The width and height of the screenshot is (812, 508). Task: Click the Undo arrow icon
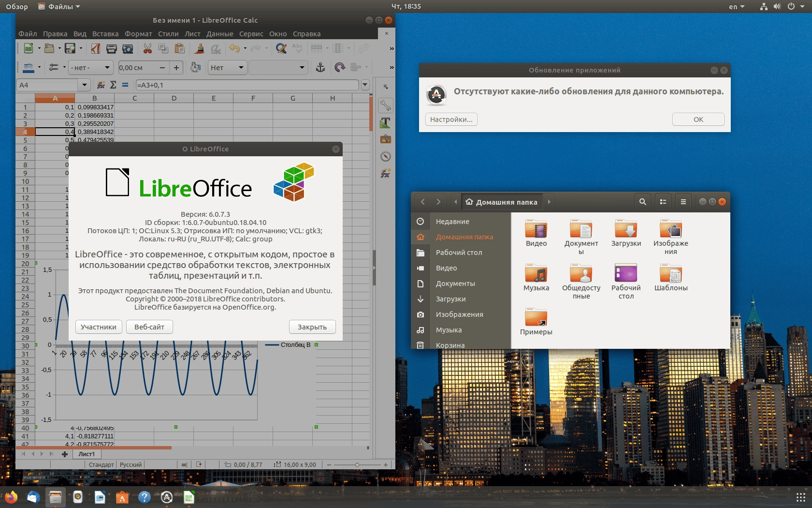(234, 48)
